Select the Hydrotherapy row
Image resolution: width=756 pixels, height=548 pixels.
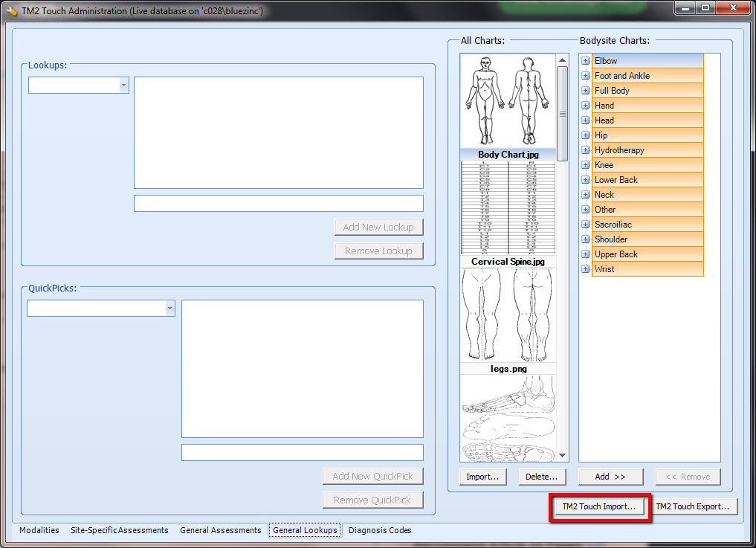(647, 150)
